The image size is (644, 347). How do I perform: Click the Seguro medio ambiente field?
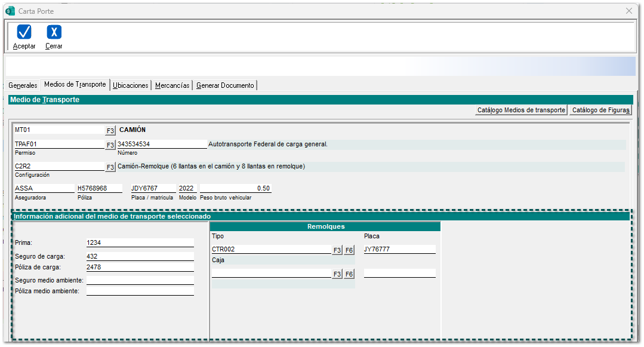pyautogui.click(x=140, y=280)
